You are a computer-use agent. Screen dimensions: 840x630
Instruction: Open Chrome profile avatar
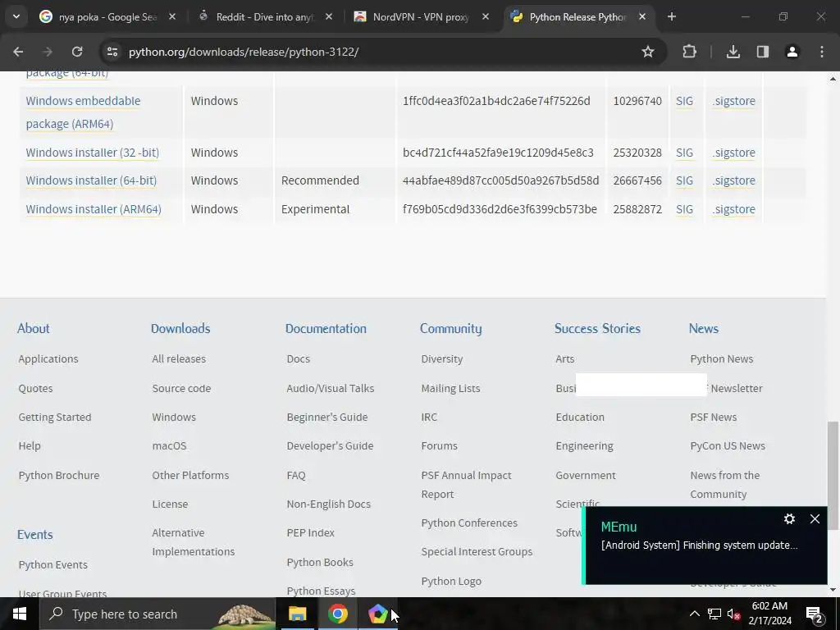coord(792,52)
